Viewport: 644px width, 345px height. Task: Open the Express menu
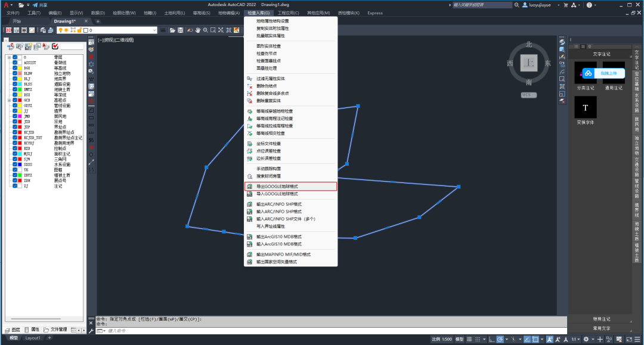pyautogui.click(x=375, y=13)
